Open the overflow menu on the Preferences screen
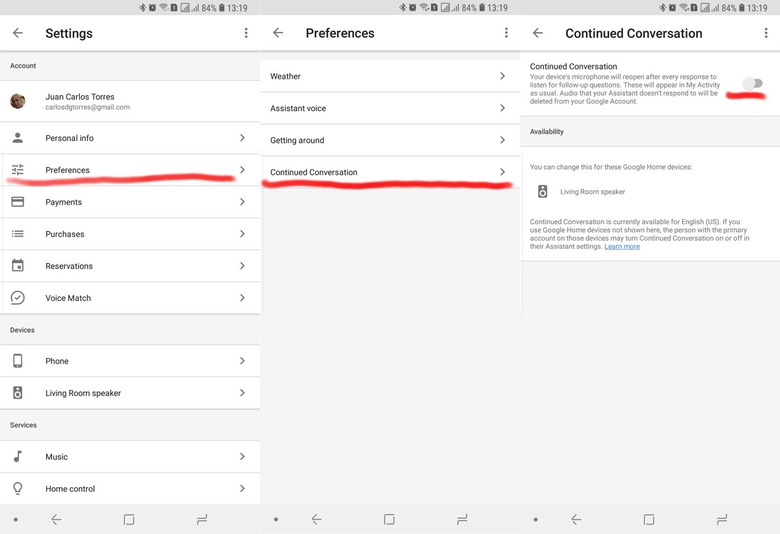The height and width of the screenshot is (534, 780). click(x=506, y=33)
